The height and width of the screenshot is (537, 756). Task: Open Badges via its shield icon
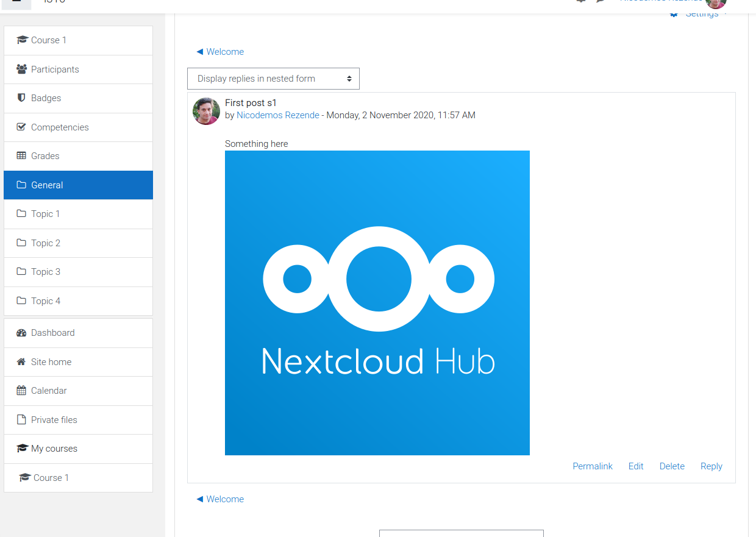21,98
